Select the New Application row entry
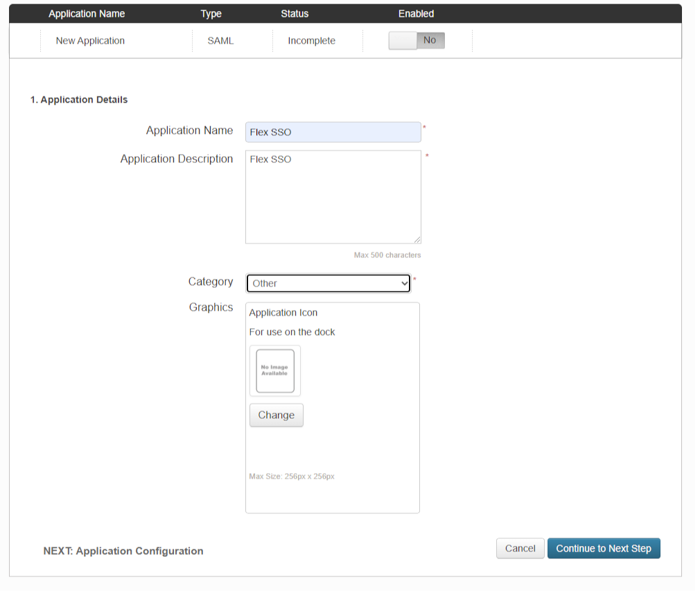This screenshot has width=700, height=600. click(90, 40)
